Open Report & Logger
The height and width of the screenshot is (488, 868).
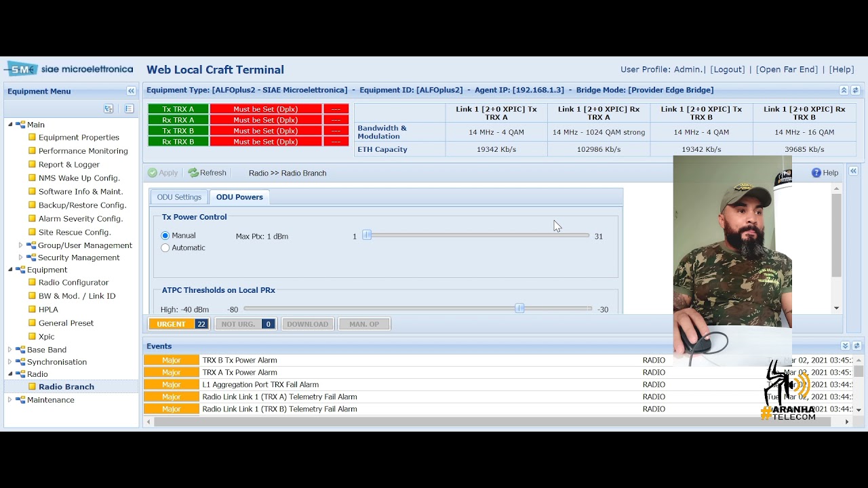click(68, 165)
